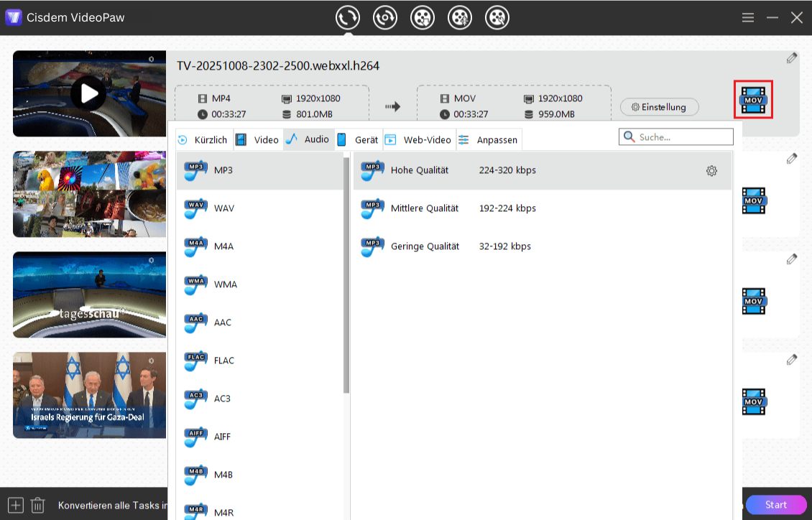
Task: Click the Einstellung button
Action: (x=659, y=107)
